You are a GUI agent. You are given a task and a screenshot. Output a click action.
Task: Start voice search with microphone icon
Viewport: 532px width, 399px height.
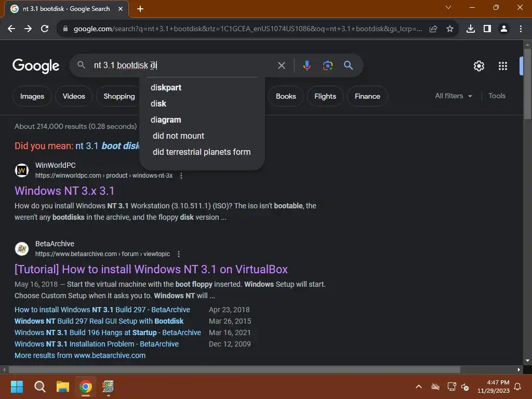[307, 65]
